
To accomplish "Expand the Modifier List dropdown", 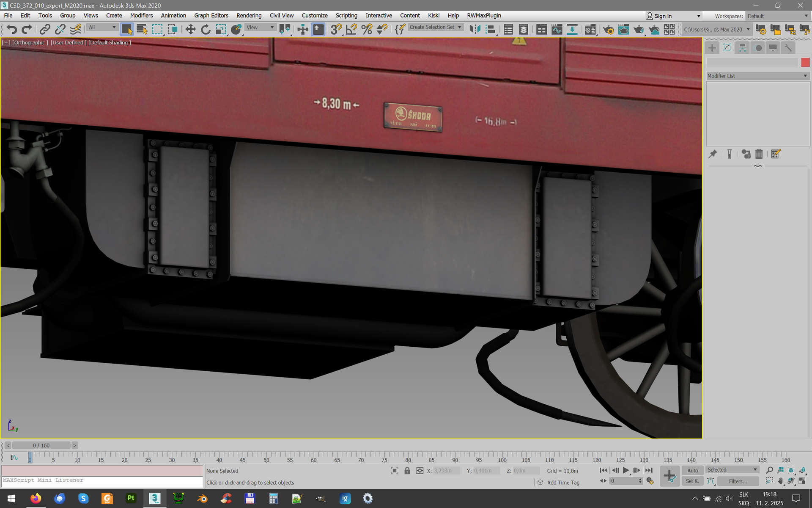I will (x=758, y=76).
